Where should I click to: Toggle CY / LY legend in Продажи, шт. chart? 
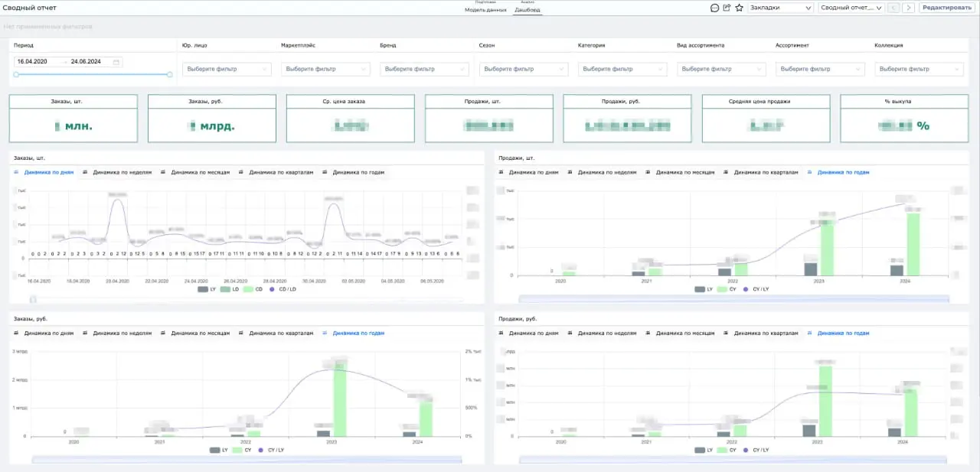757,289
